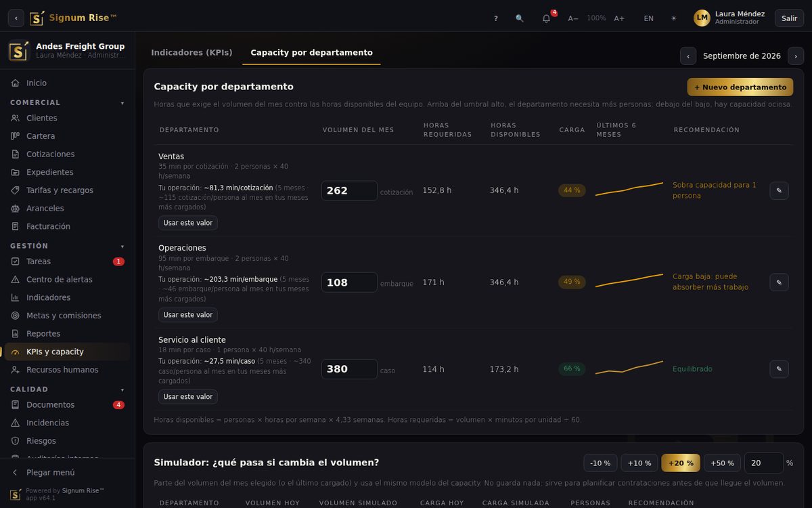Click Usar este valor for Operaciones

[x=188, y=315]
